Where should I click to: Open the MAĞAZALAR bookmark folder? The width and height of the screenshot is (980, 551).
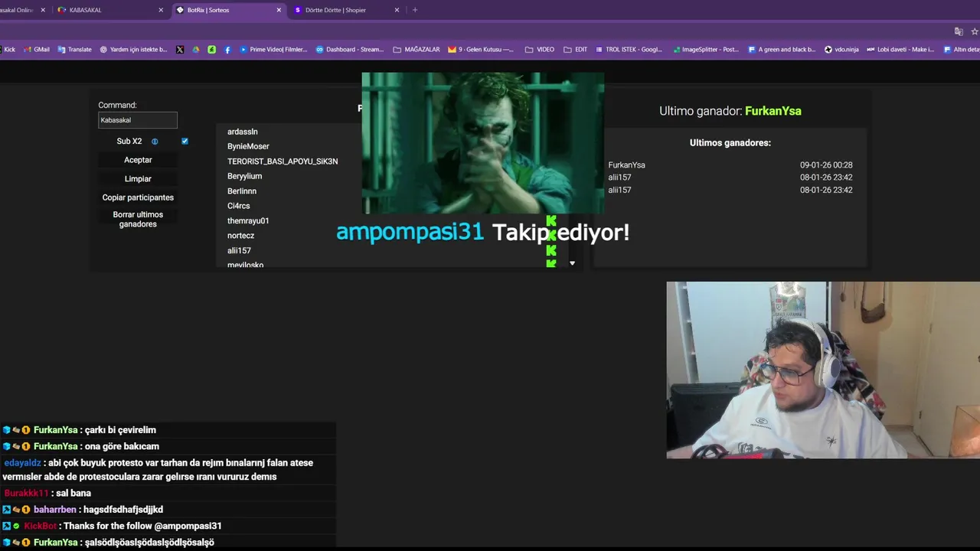[416, 50]
